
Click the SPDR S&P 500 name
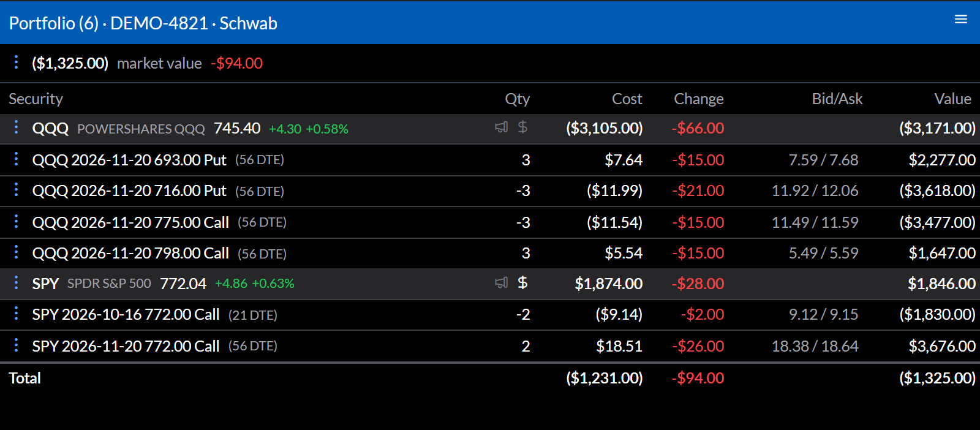pyautogui.click(x=109, y=284)
